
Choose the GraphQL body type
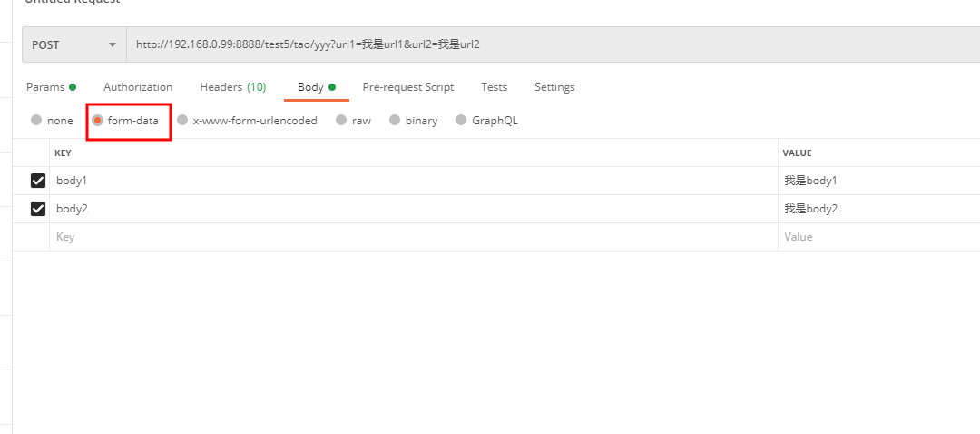point(461,120)
